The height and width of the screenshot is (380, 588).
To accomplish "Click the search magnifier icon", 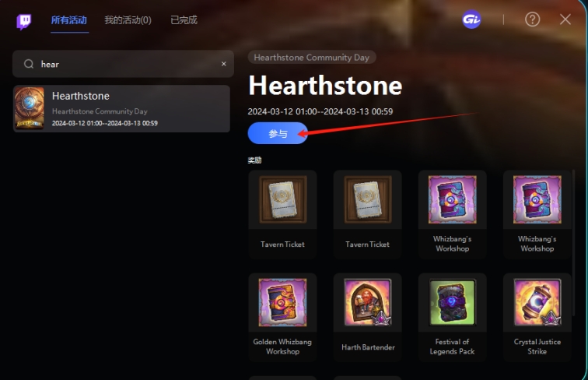I will (29, 64).
